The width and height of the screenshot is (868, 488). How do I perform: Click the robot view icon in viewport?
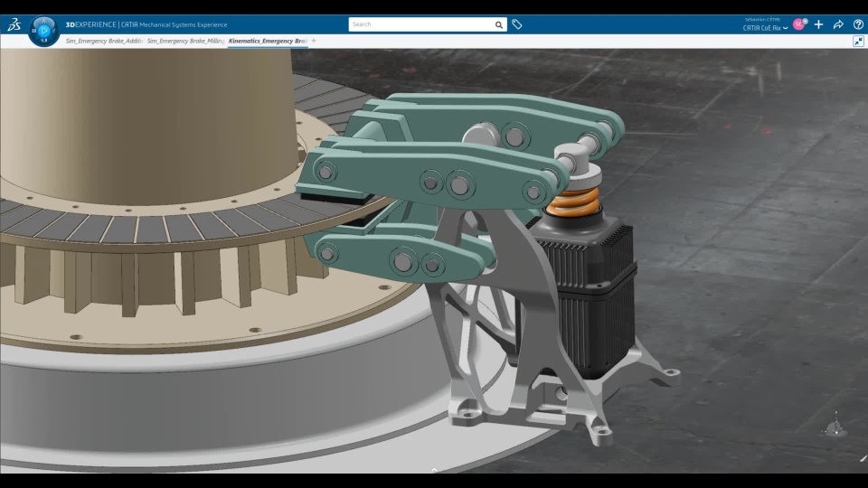835,427
